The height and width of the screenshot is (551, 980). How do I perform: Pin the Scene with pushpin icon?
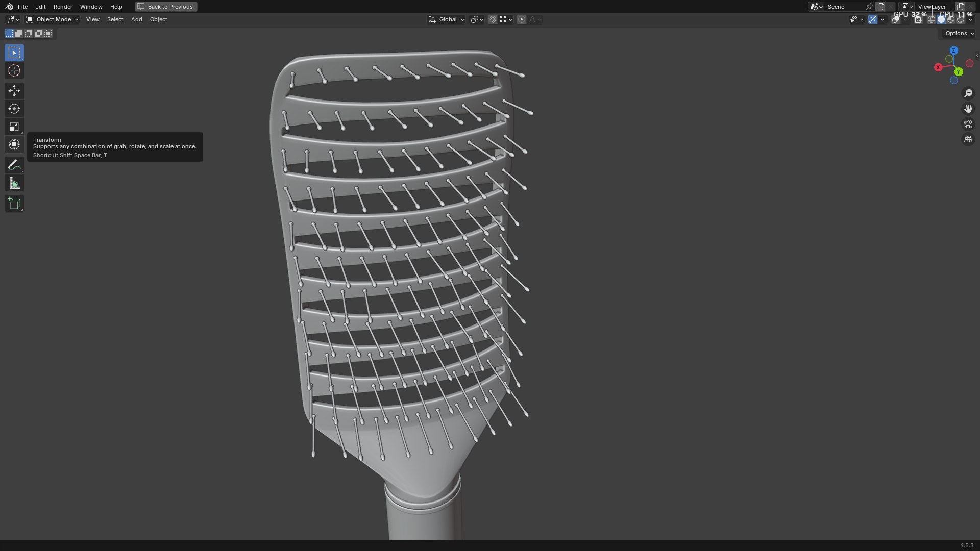[869, 7]
